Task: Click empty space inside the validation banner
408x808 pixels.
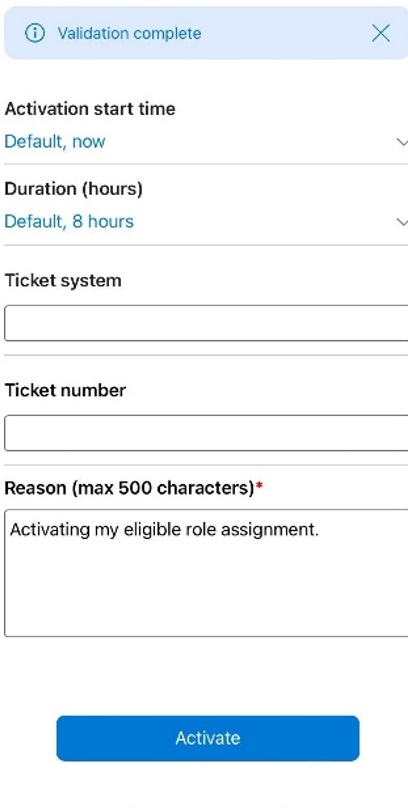Action: click(x=286, y=33)
